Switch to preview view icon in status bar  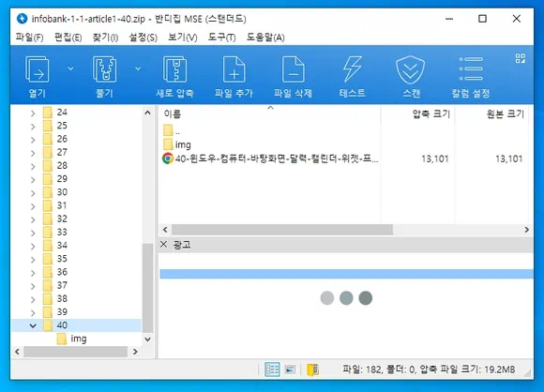[290, 369]
